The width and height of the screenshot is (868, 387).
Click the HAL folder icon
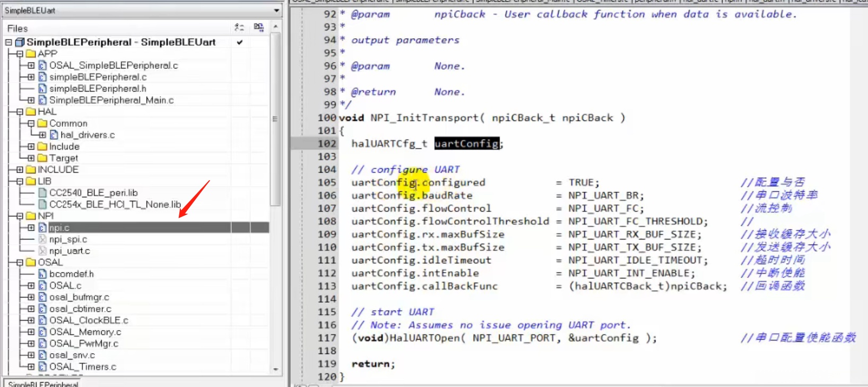pos(31,111)
